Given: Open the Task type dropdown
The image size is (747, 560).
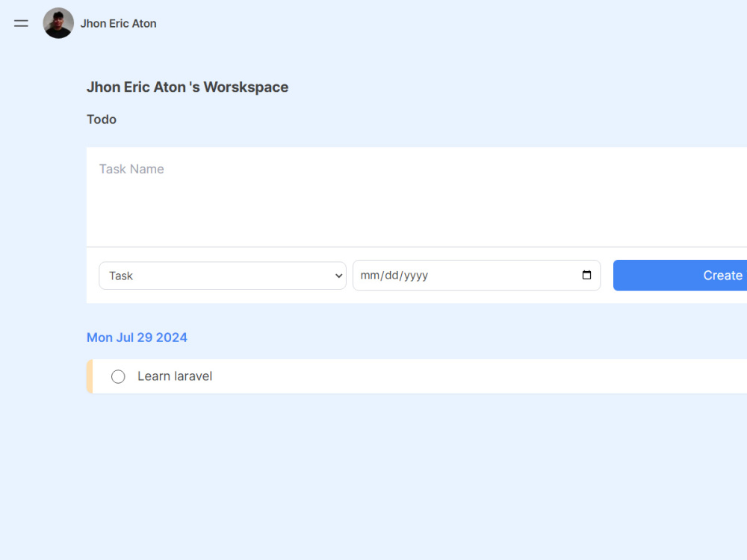Looking at the screenshot, I should coord(223,276).
